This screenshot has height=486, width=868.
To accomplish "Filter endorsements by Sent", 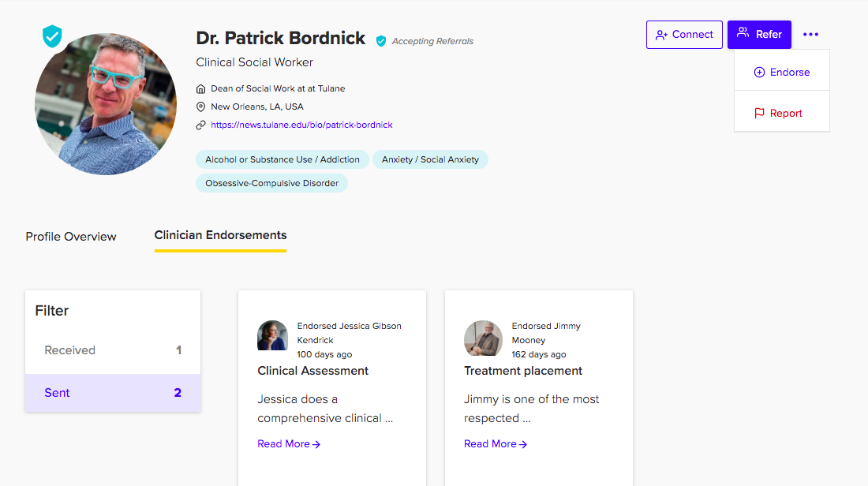I will pos(113,392).
